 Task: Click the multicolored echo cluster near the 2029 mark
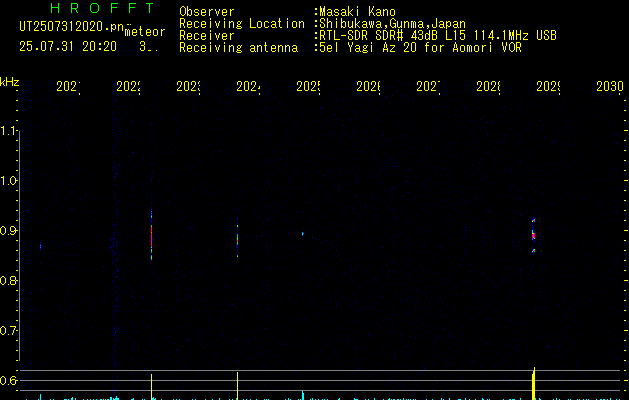(534, 236)
